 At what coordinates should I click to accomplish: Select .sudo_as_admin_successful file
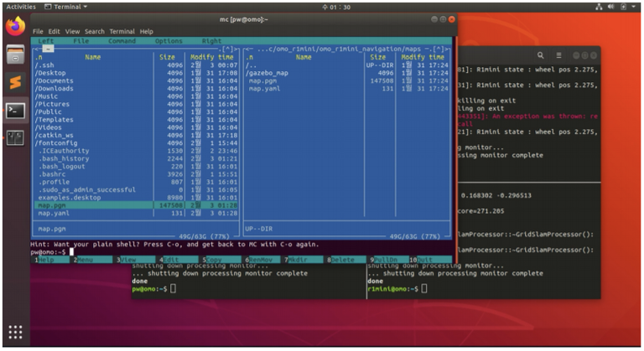click(x=86, y=189)
